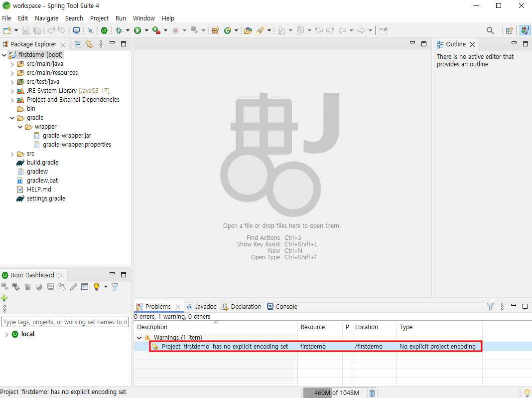
Task: Click the New Java Package icon
Action: coord(216,30)
